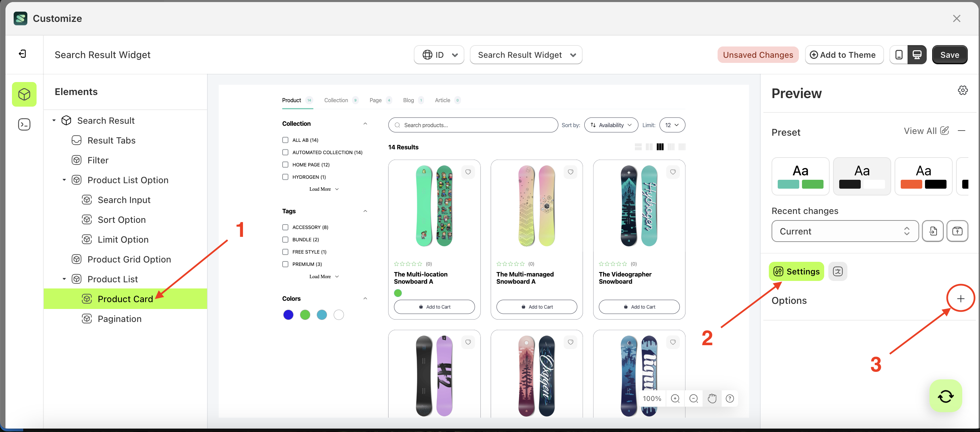
Task: Switch preview to mobile with the phone icon
Action: 899,54
